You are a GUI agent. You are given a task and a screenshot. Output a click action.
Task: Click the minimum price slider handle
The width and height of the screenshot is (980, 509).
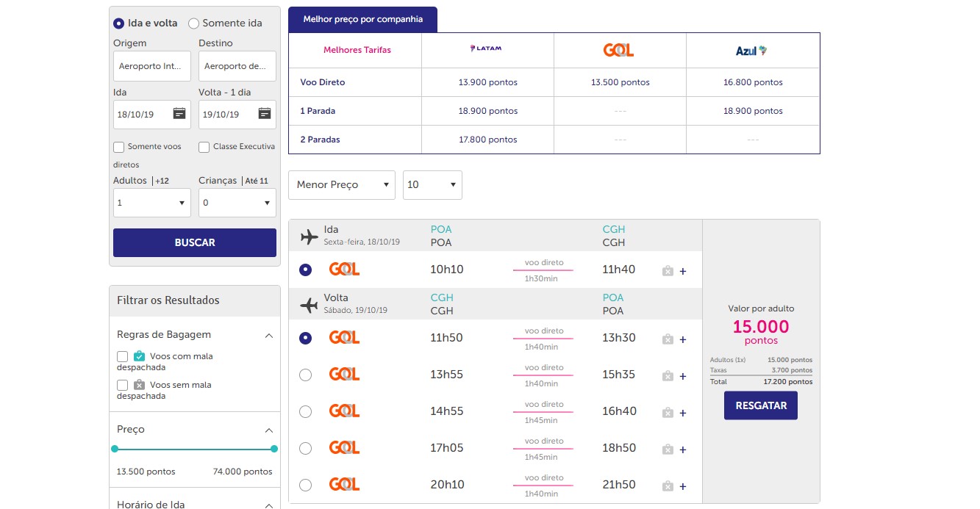tap(115, 449)
